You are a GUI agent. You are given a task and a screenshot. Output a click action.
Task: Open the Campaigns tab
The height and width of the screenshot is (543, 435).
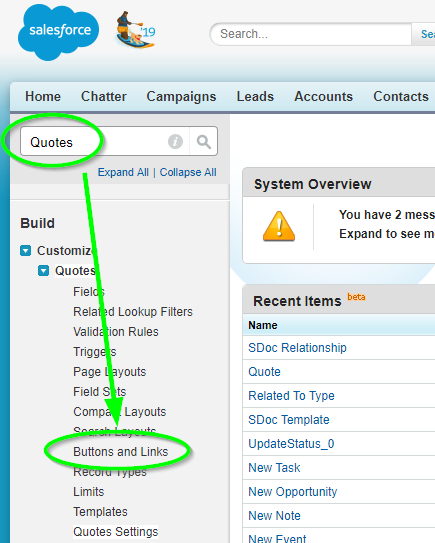(x=181, y=97)
